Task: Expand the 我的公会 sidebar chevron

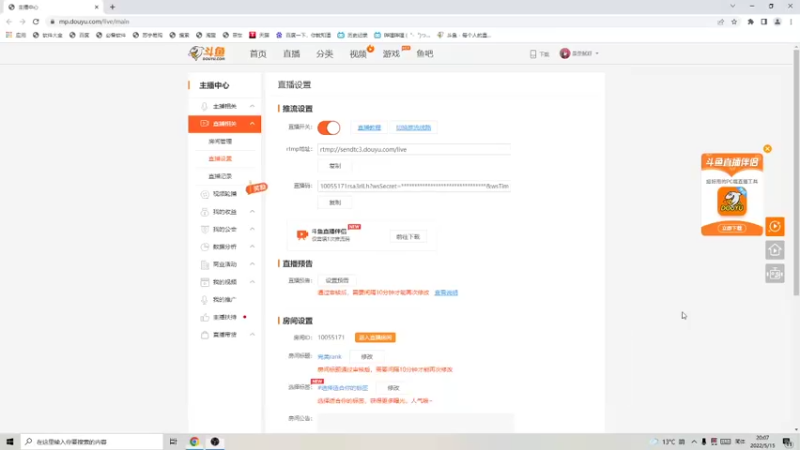Action: pyautogui.click(x=252, y=229)
